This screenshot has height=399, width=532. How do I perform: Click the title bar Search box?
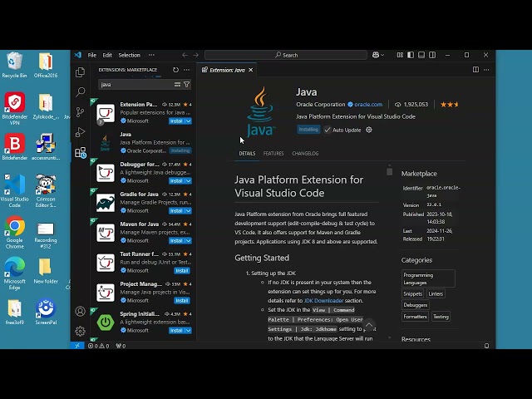click(x=286, y=55)
